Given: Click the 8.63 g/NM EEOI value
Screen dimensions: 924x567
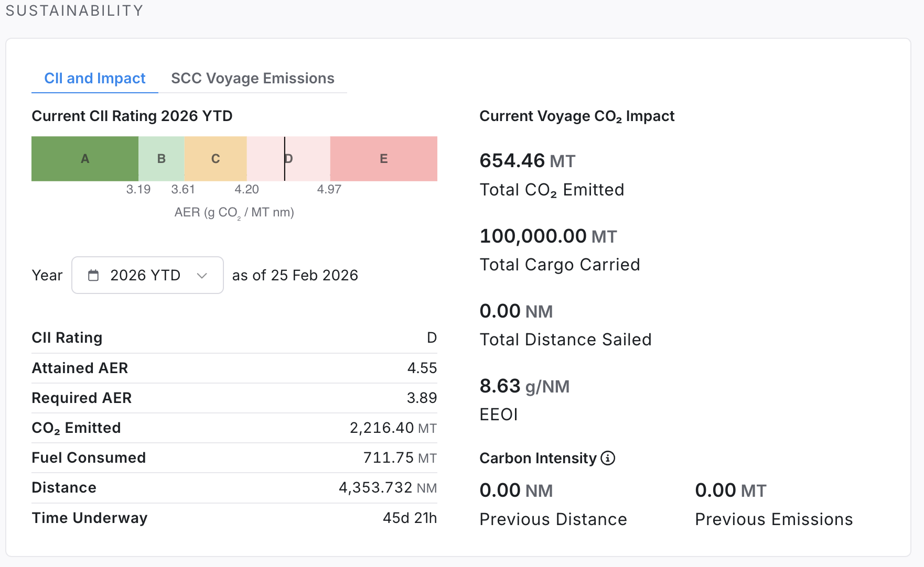Looking at the screenshot, I should (524, 386).
